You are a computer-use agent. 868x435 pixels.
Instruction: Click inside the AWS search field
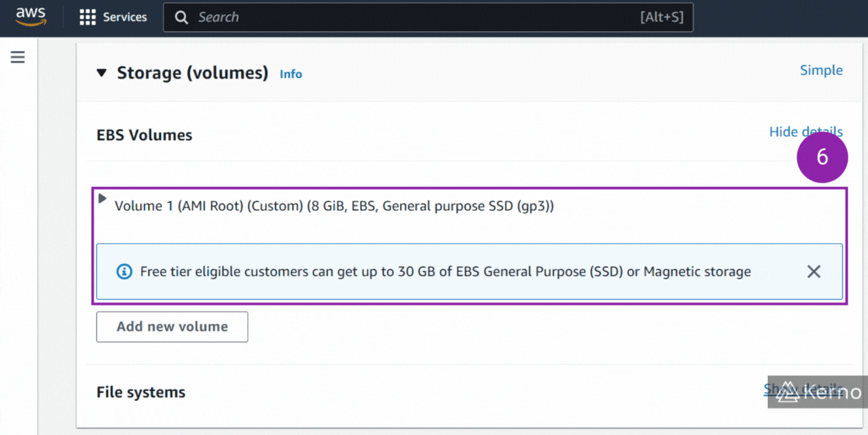(x=393, y=17)
